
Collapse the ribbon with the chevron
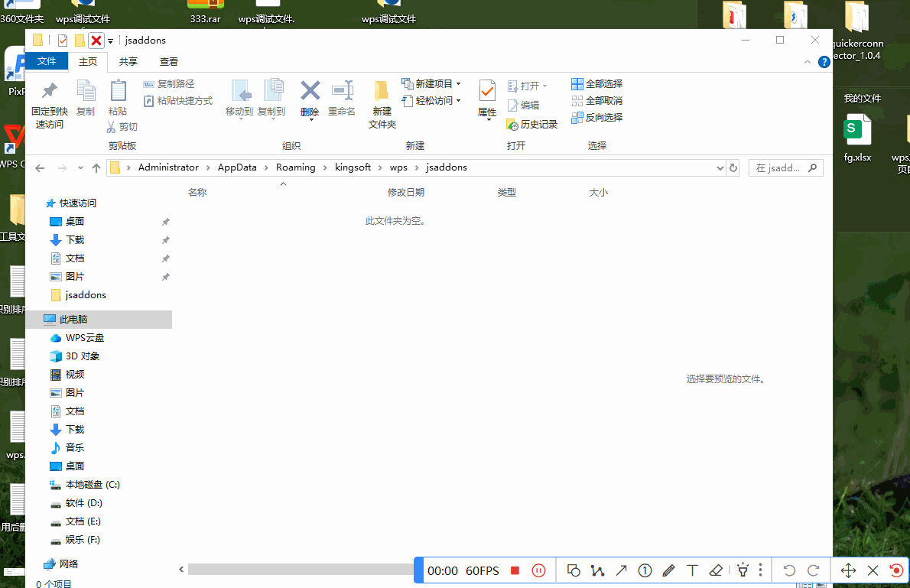808,62
